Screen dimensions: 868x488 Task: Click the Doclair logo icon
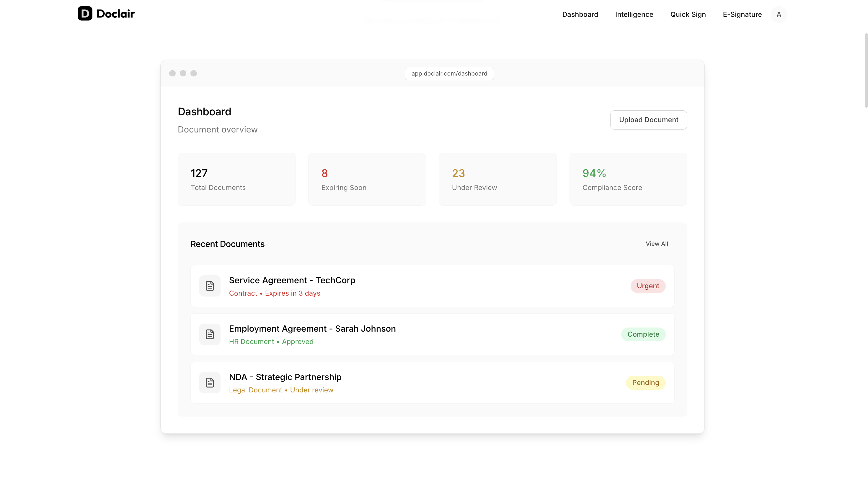(84, 14)
